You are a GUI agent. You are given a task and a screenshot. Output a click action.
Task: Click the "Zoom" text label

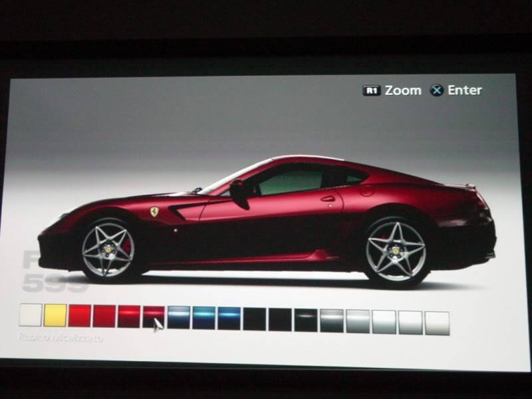coord(403,90)
